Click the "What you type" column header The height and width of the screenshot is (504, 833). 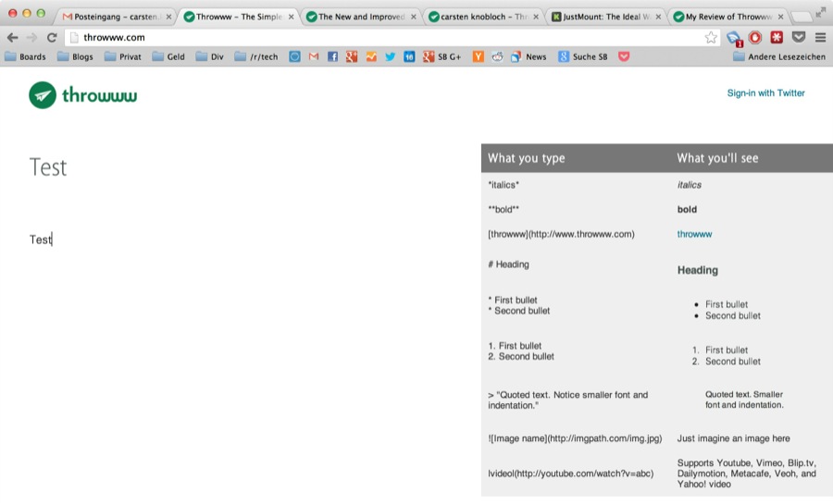coord(526,158)
